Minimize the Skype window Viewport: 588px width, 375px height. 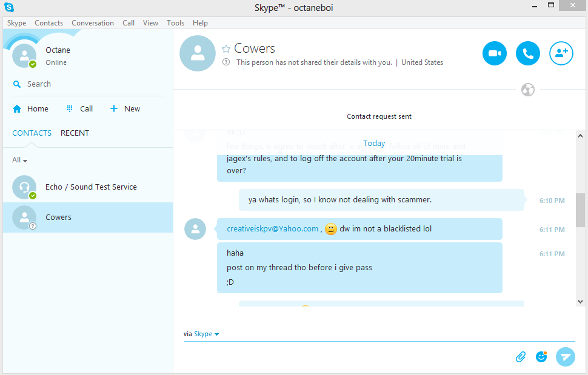click(535, 5)
